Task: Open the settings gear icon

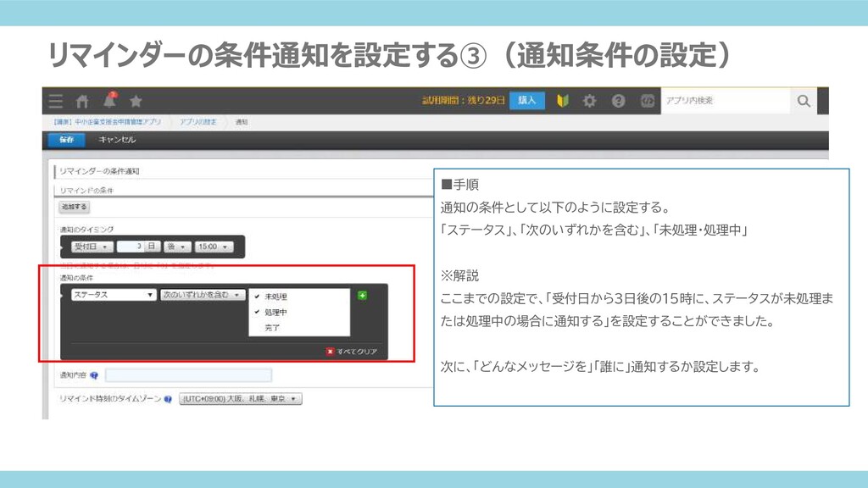Action: 590,101
